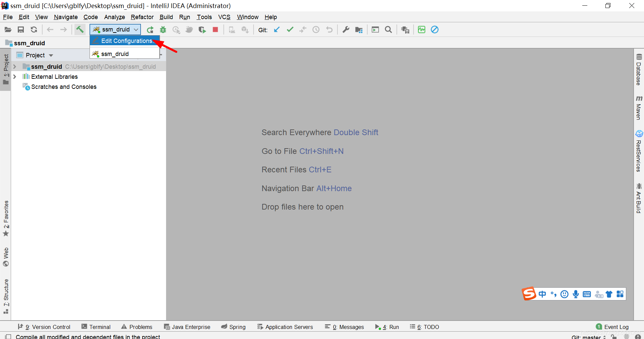The height and width of the screenshot is (339, 644).
Task: Open Settings via the wrench icon
Action: pyautogui.click(x=346, y=30)
